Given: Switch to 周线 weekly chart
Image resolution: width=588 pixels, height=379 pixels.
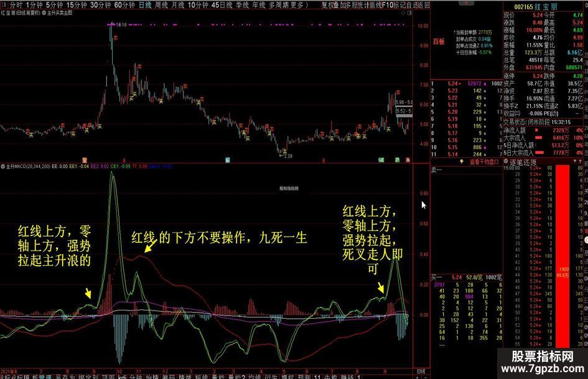Looking at the screenshot, I should [161, 5].
